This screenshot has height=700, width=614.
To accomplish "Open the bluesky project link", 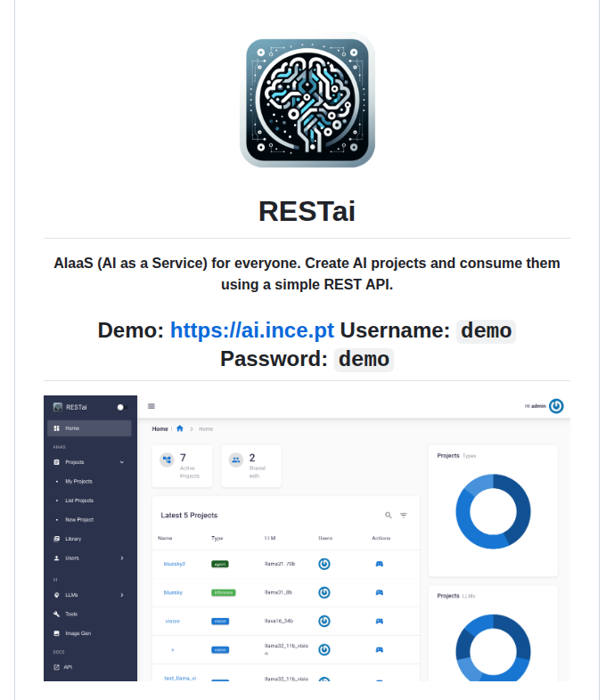I will pos(173,592).
